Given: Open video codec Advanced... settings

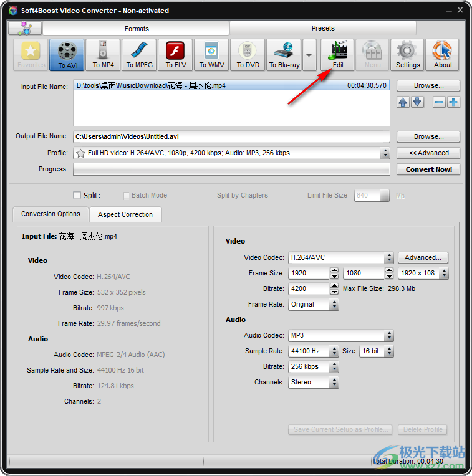Looking at the screenshot, I should 423,258.
